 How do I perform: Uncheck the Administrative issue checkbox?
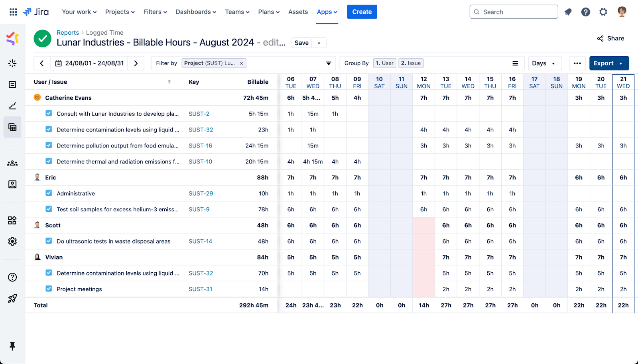point(49,193)
